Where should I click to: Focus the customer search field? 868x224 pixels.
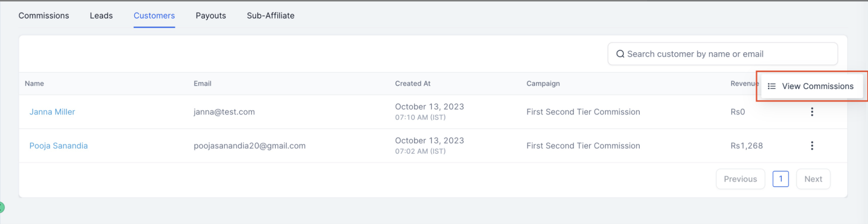[x=723, y=54]
